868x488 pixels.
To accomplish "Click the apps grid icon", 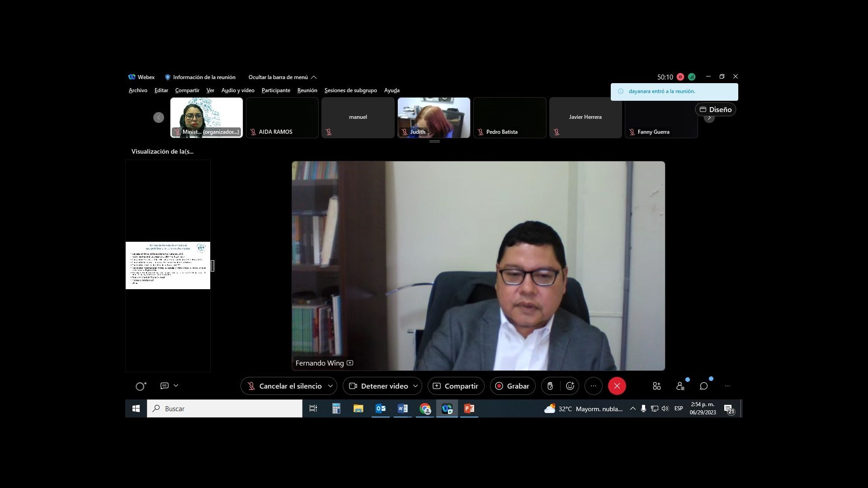I will 656,386.
